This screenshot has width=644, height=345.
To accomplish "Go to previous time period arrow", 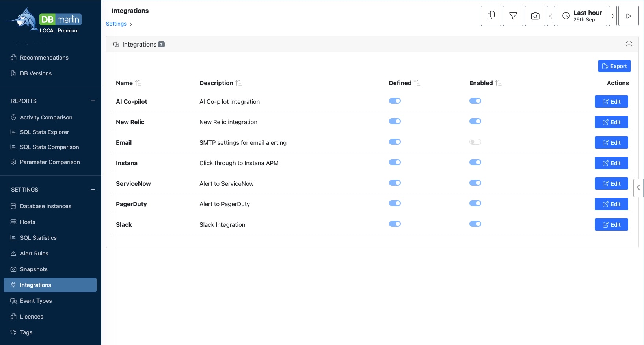I will pos(551,16).
